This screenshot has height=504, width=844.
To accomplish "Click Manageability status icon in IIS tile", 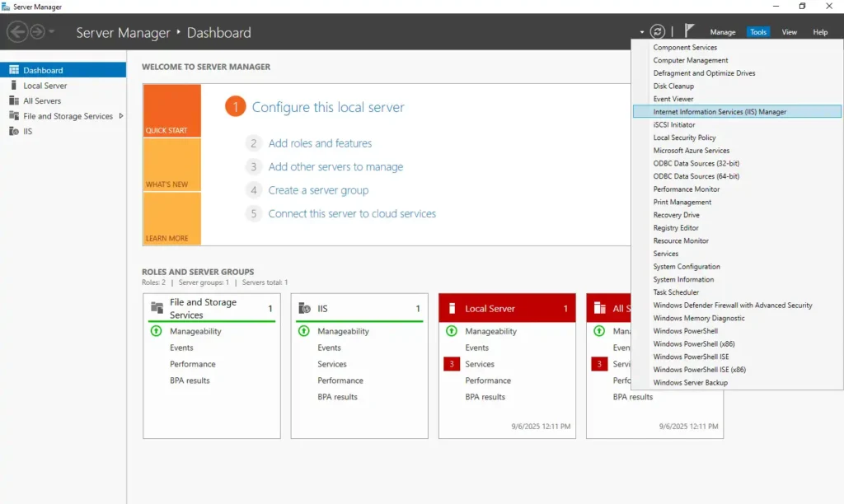I will (303, 331).
